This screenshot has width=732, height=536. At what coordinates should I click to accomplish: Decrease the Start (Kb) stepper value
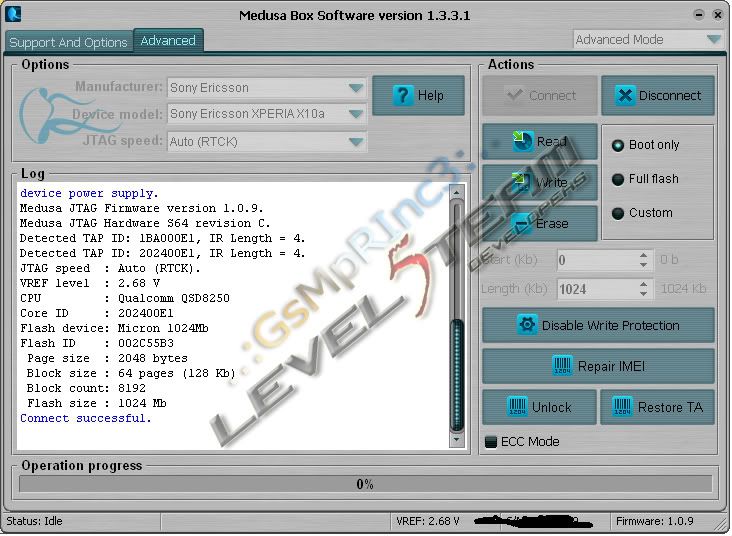[x=644, y=265]
